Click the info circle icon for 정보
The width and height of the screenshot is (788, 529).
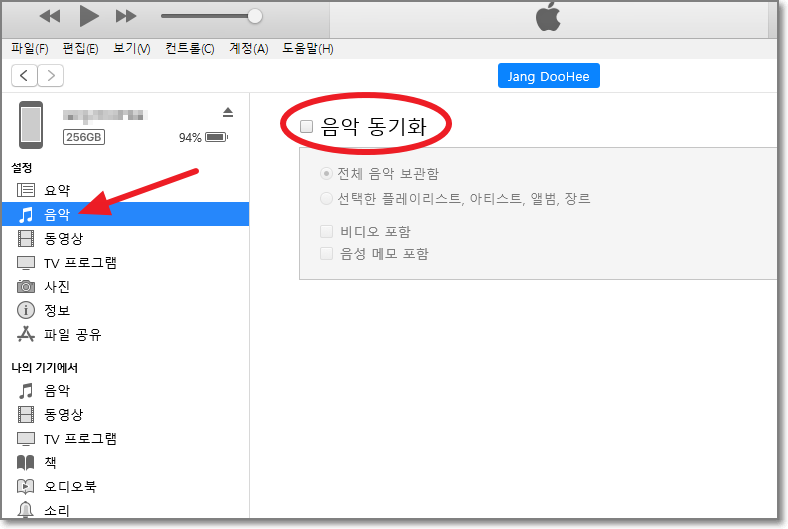26,310
